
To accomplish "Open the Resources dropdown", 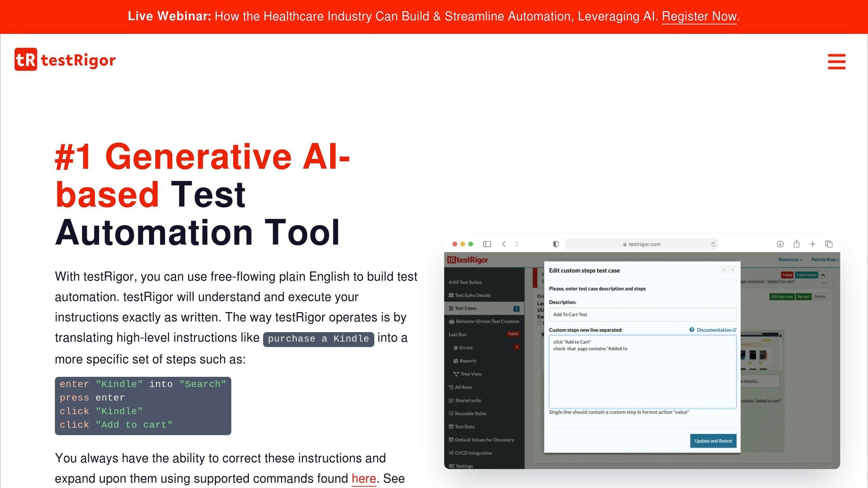I will coord(790,260).
